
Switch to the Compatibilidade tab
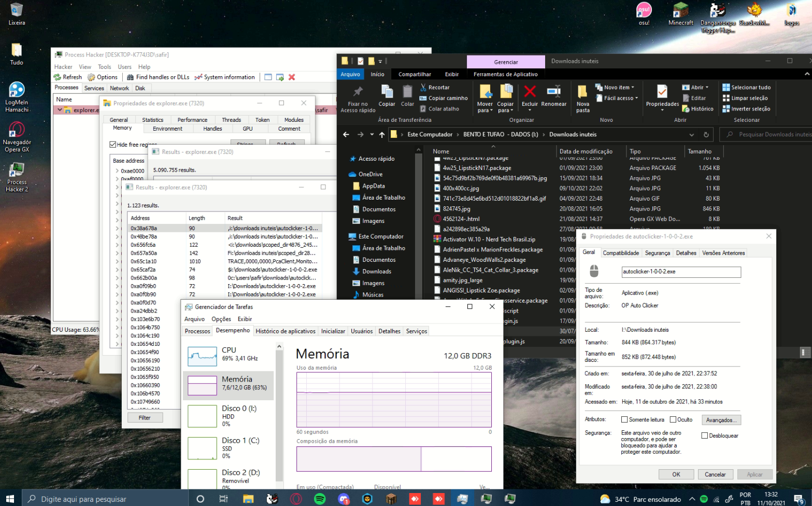tap(620, 253)
